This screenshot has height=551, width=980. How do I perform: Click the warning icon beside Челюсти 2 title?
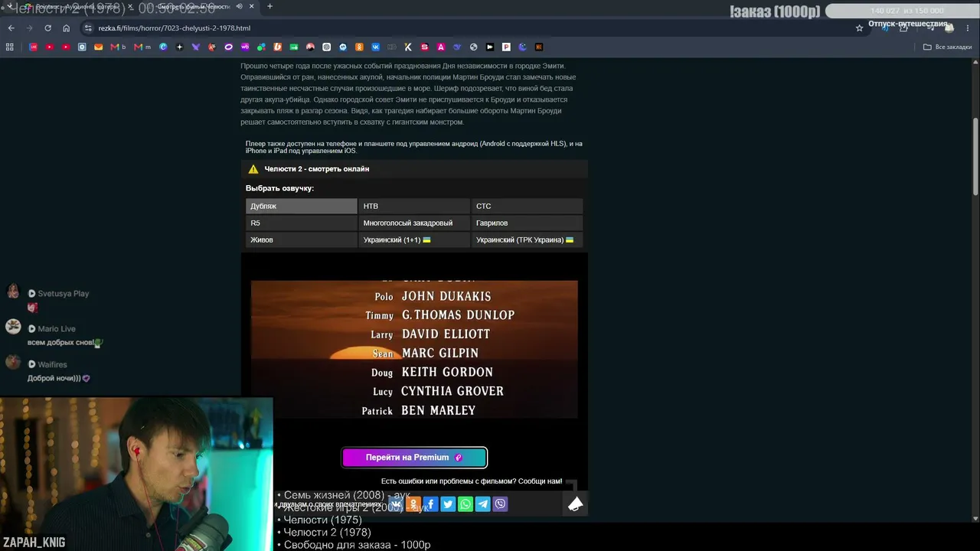(253, 169)
